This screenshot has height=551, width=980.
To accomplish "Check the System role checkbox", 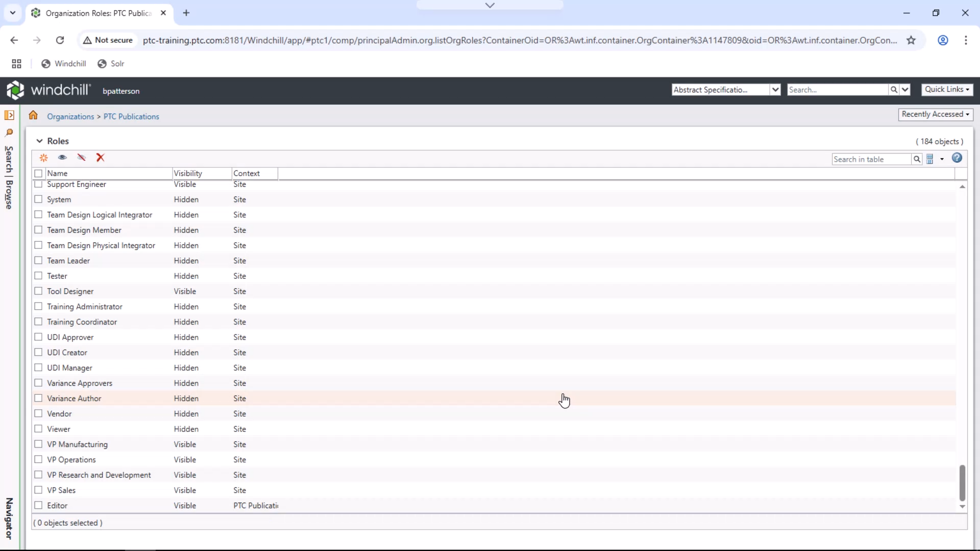I will 38,199.
